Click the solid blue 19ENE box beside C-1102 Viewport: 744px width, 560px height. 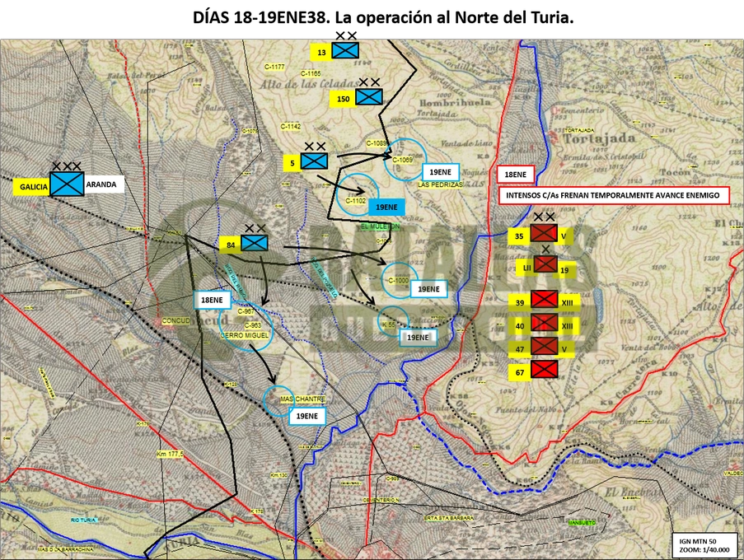tap(386, 207)
